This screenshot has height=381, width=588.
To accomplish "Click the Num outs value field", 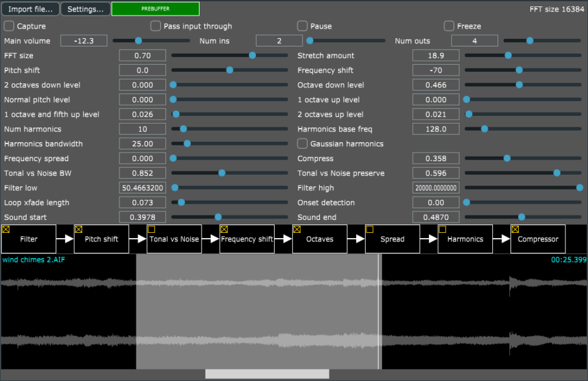I will 474,40.
